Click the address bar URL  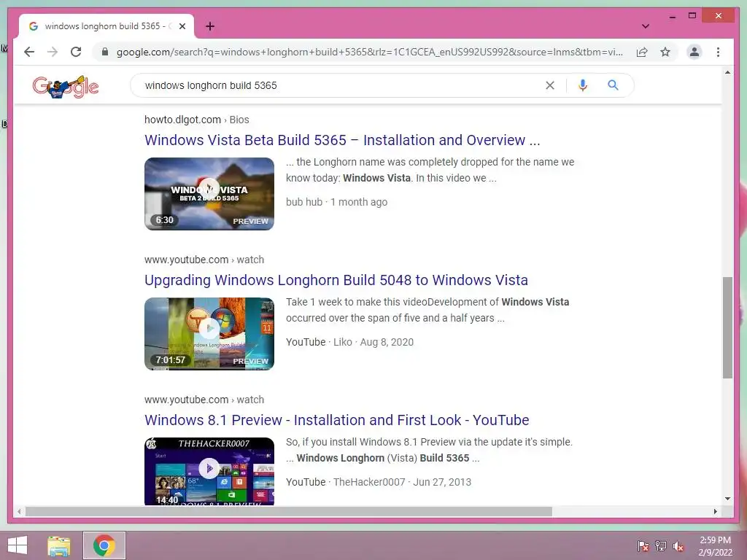369,52
